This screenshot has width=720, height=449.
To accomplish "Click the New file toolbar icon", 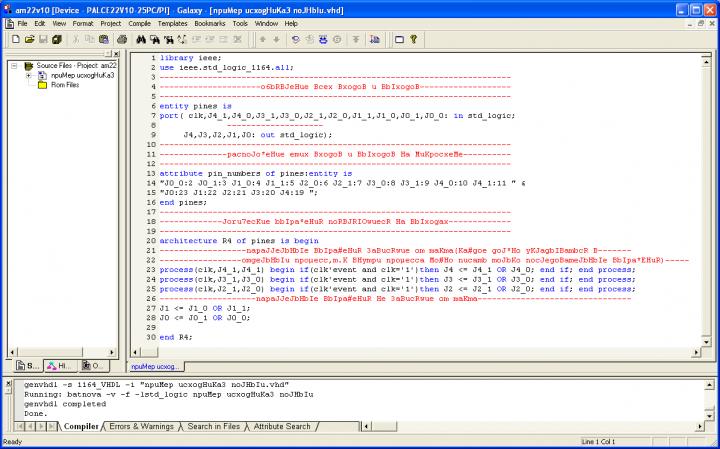I will 16,39.
